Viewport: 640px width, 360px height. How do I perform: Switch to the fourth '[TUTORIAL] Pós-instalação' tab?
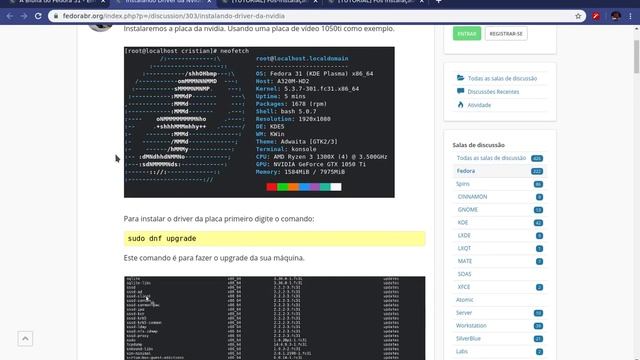(376, 2)
